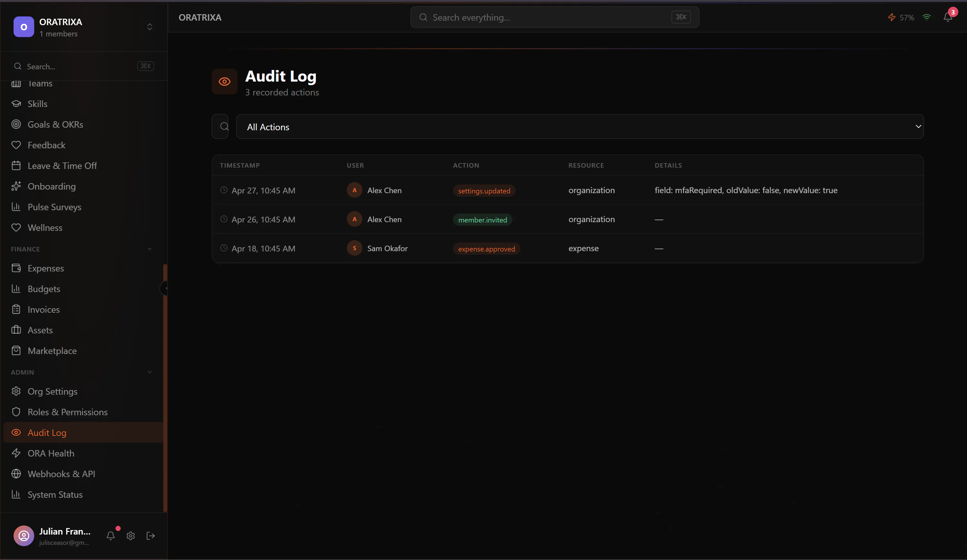The image size is (967, 560).
Task: Click Sam Okafor's avatar
Action: pyautogui.click(x=355, y=248)
